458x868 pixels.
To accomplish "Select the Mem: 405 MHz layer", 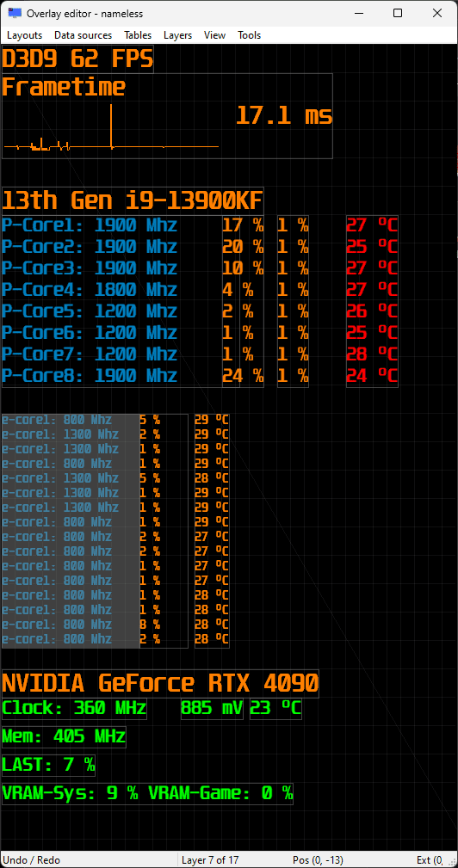I will pos(64,736).
